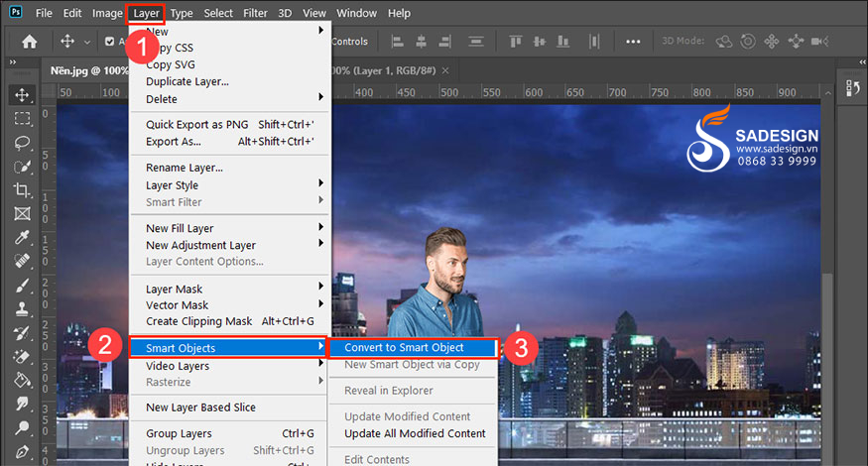Click 3D Roll mode icon

[x=748, y=42]
